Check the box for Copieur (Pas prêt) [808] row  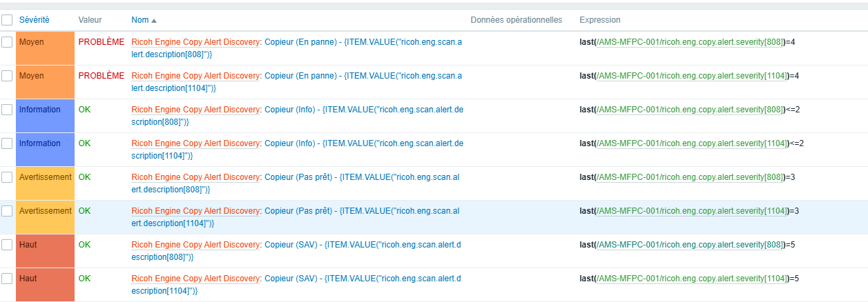tap(7, 177)
